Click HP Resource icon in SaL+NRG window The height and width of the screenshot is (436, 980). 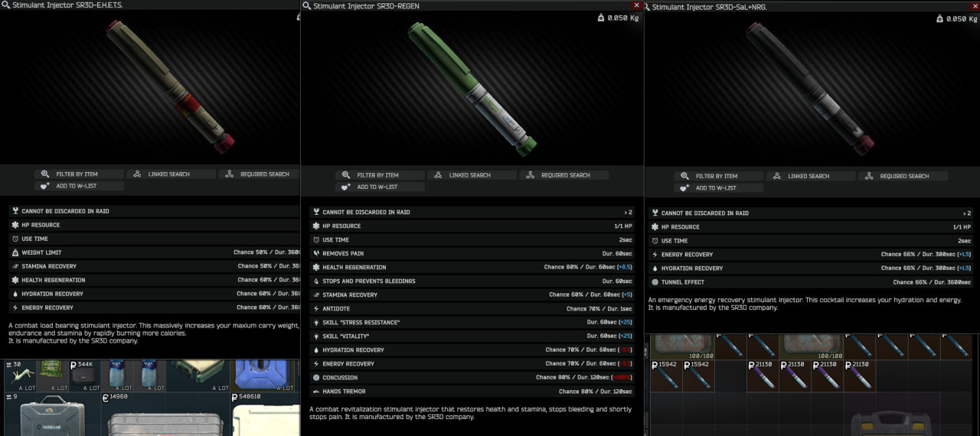[x=655, y=226]
